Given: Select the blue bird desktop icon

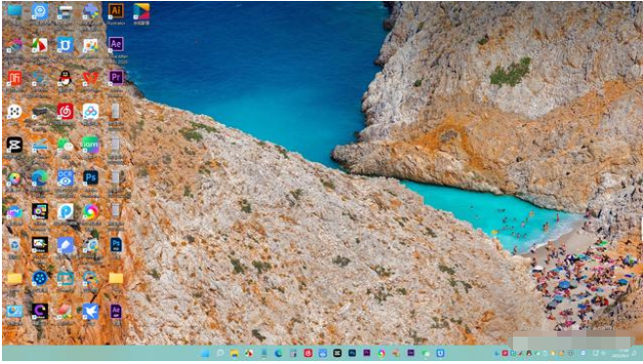Looking at the screenshot, I should pyautogui.click(x=91, y=311).
